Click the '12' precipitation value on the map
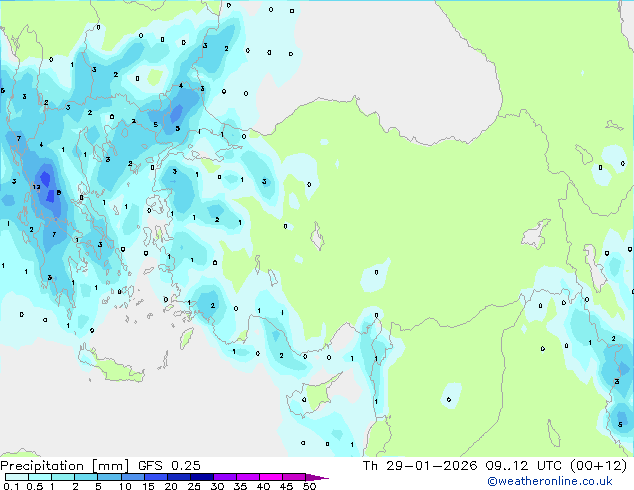This screenshot has width=634, height=490. click(36, 187)
